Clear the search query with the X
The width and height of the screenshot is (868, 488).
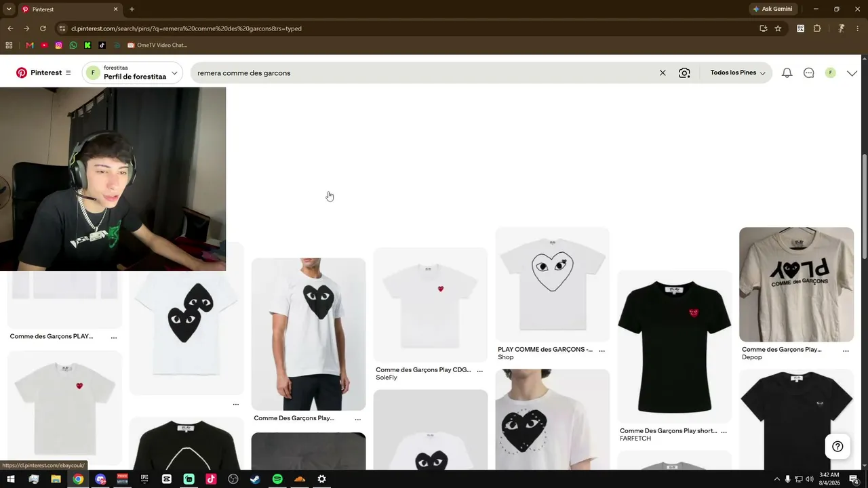click(663, 73)
